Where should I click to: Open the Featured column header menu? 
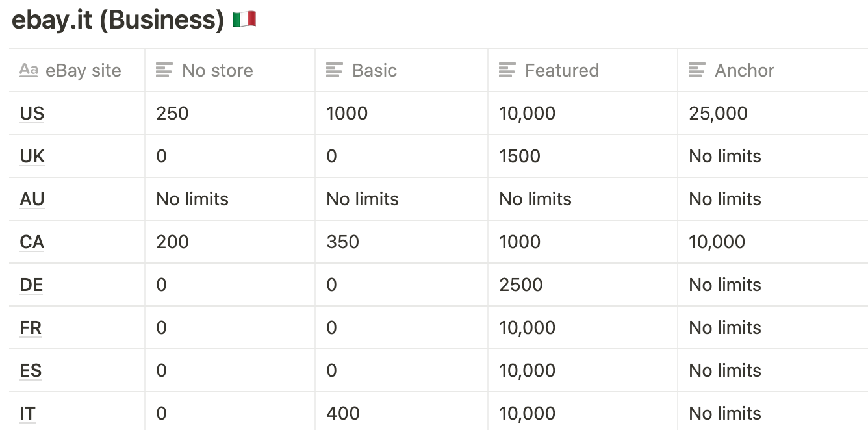(x=583, y=70)
